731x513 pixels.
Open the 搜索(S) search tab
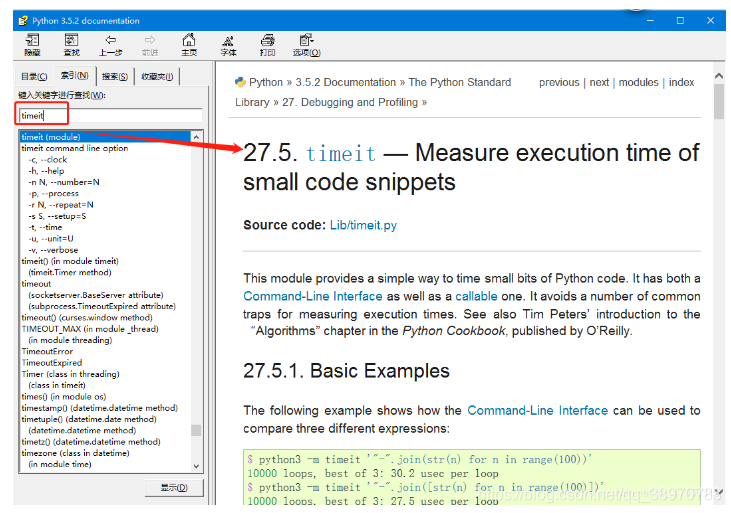pos(115,76)
